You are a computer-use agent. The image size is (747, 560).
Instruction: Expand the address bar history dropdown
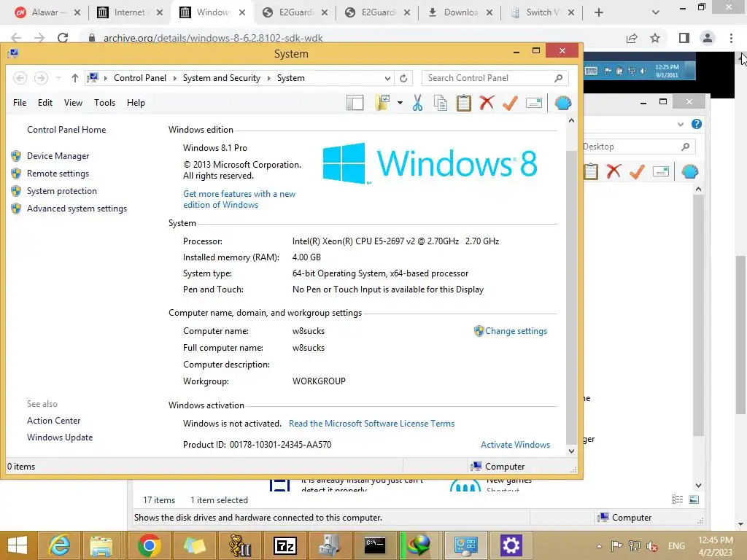point(388,78)
